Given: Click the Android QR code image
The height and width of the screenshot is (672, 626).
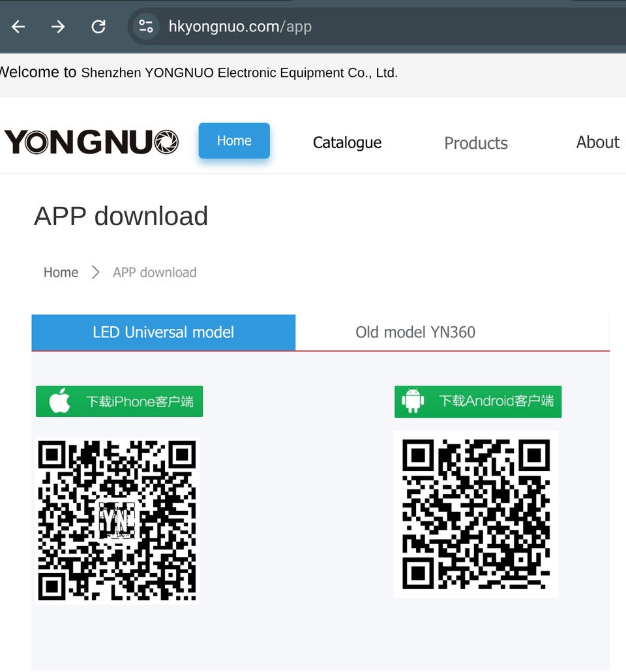Looking at the screenshot, I should tap(476, 514).
